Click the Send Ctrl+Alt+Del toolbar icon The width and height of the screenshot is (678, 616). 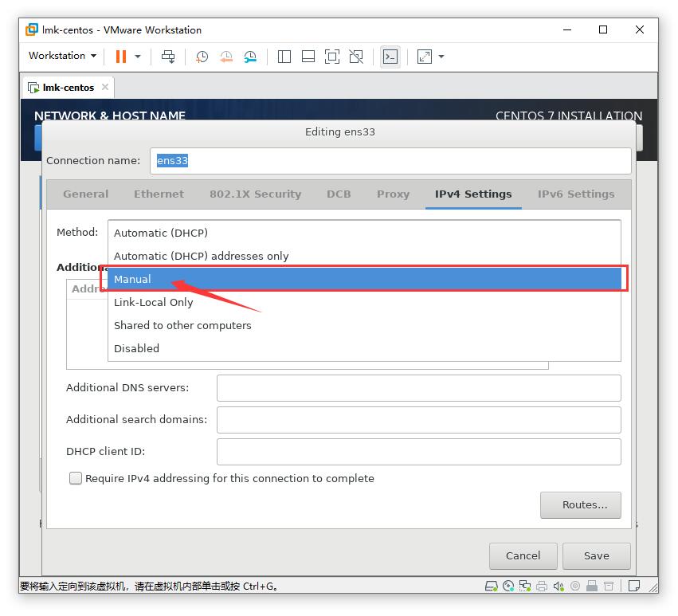(x=168, y=57)
